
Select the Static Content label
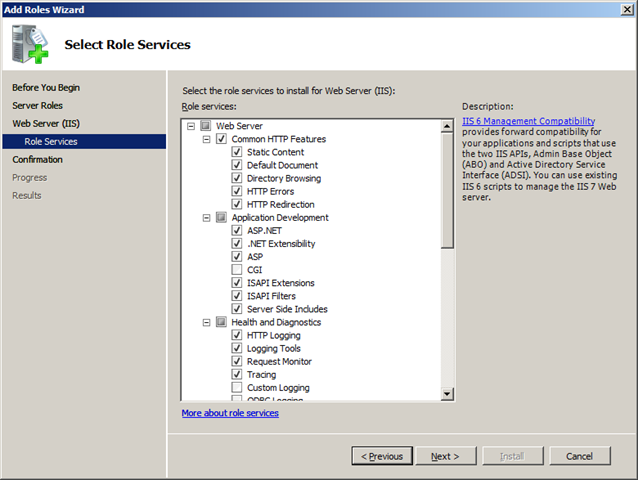(x=275, y=152)
